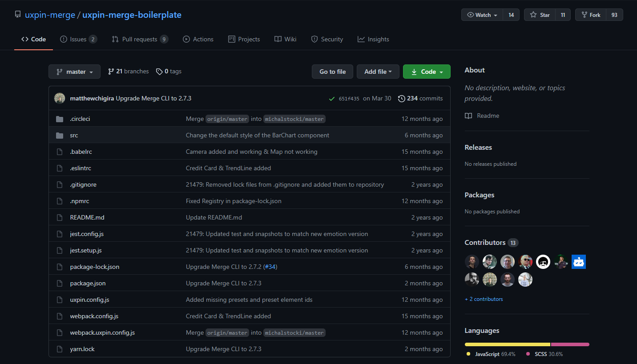Open the Pull requests tab

140,39
